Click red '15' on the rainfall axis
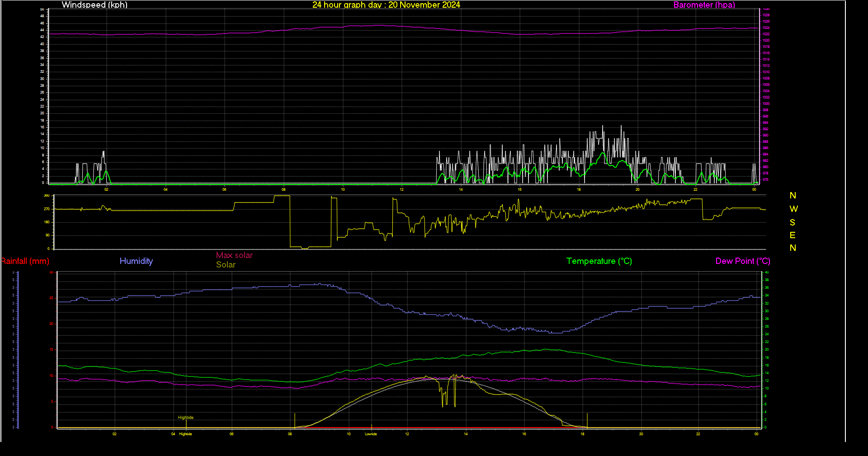Viewport: 868px width, 456px height. [52, 350]
